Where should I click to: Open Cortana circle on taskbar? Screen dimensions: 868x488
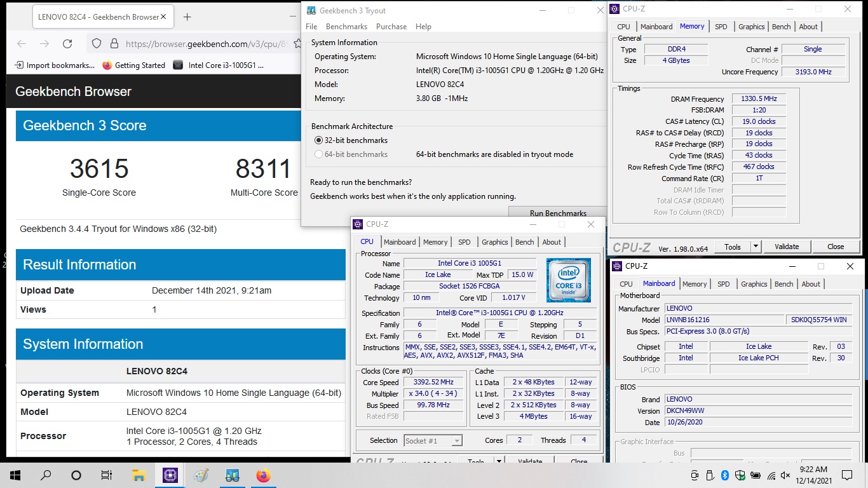click(76, 475)
